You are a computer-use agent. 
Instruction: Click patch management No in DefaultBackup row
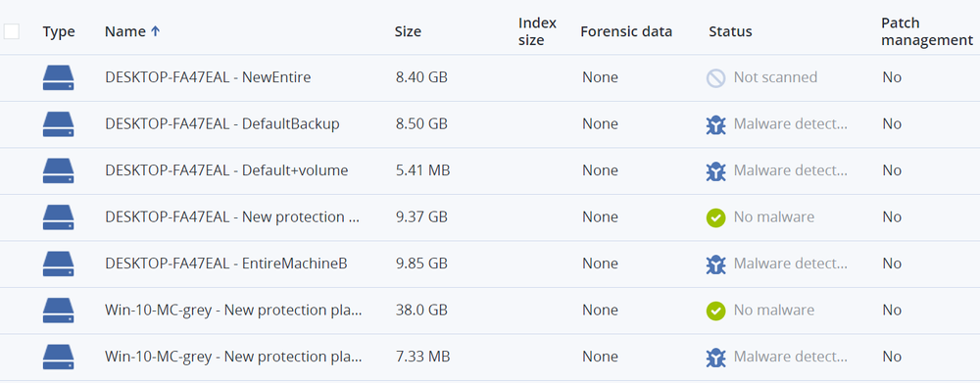(x=892, y=124)
